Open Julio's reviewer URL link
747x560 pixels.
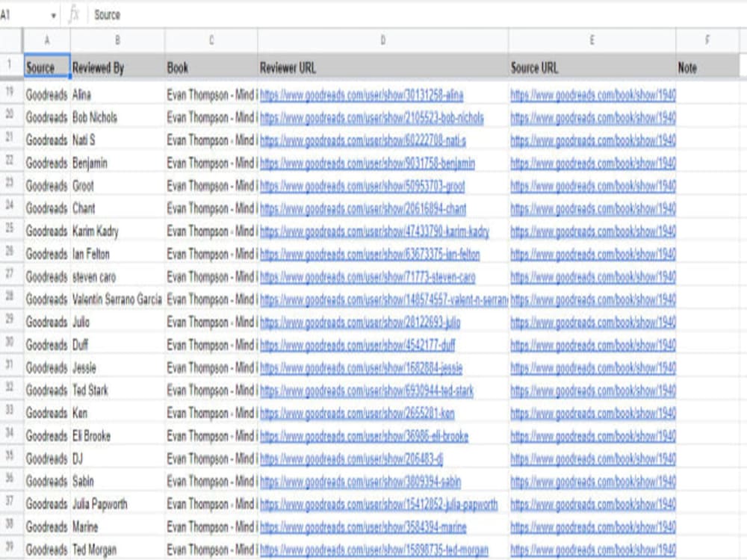[x=360, y=323]
